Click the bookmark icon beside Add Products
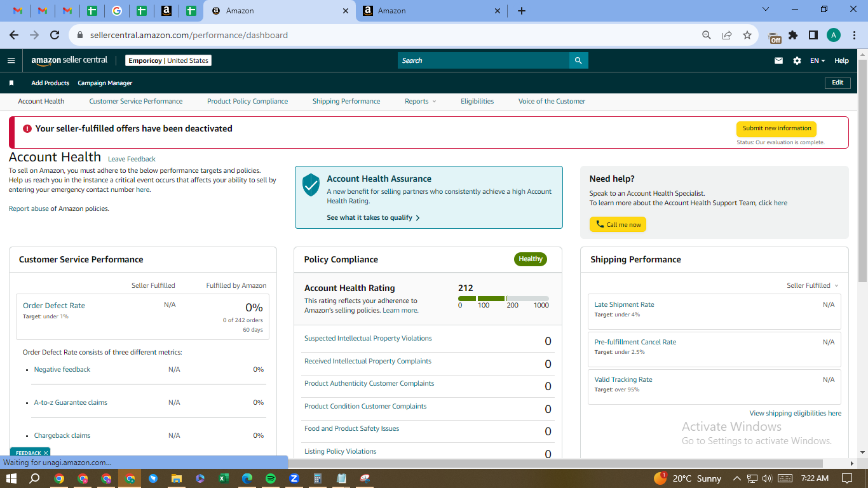Screen dimensions: 868x488 pyautogui.click(x=11, y=83)
